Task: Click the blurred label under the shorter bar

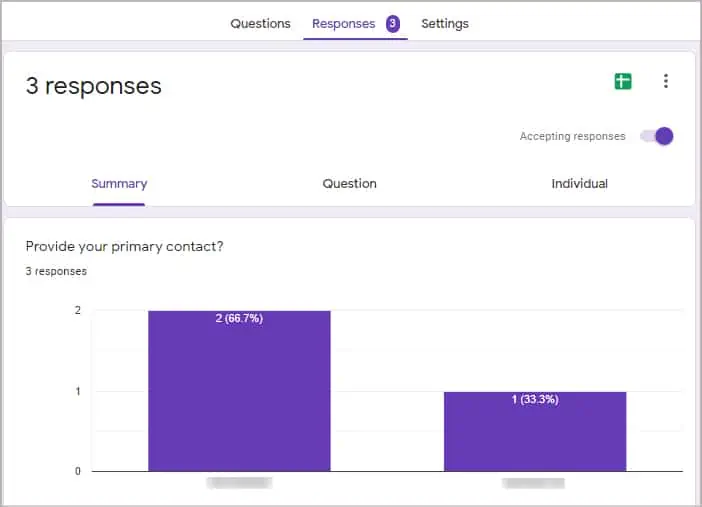Action: [533, 483]
